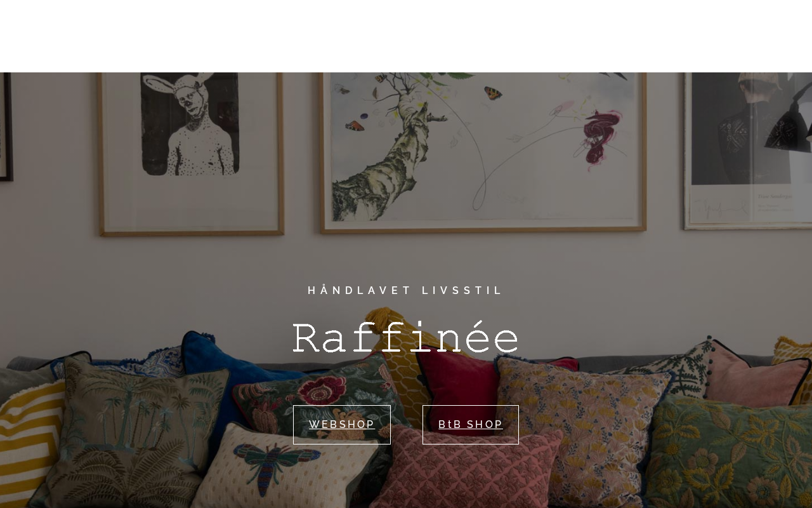
Task: Select the rabbit-headed man framed print
Action: pyautogui.click(x=190, y=152)
